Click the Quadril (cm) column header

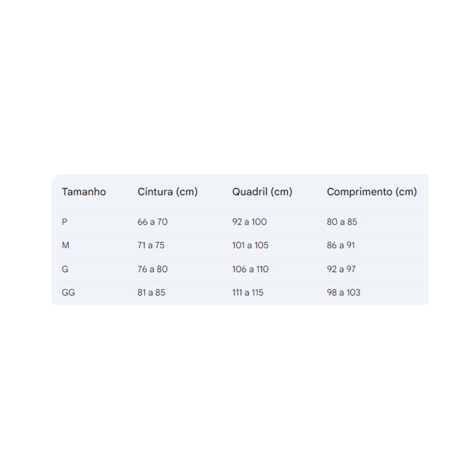(x=262, y=192)
